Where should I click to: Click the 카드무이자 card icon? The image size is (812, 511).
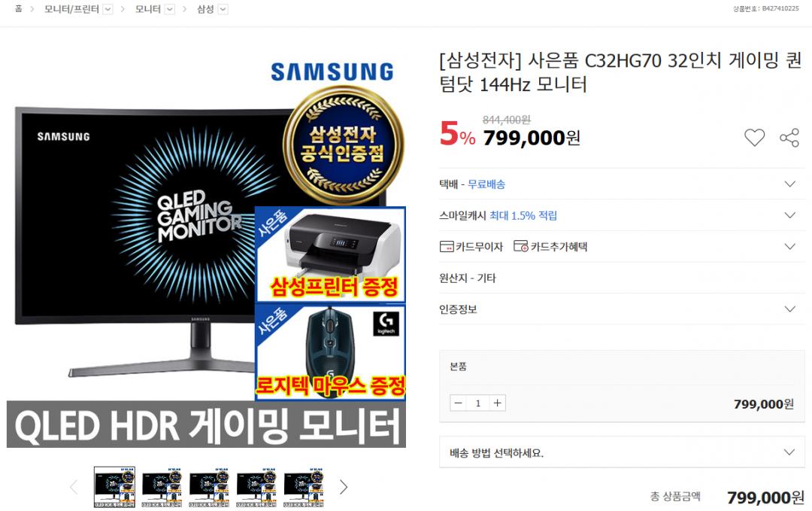pos(447,247)
